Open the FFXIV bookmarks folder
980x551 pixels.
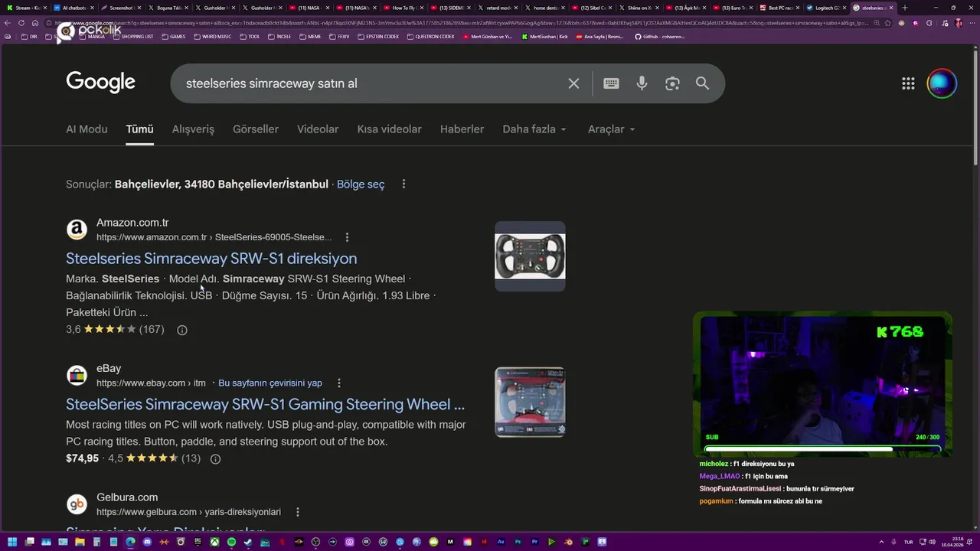coord(339,36)
